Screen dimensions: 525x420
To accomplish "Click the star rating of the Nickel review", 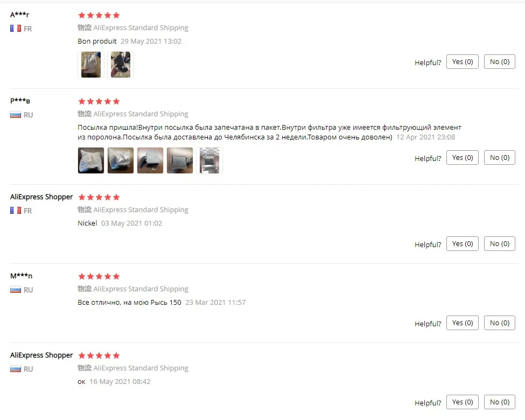I will [x=99, y=197].
